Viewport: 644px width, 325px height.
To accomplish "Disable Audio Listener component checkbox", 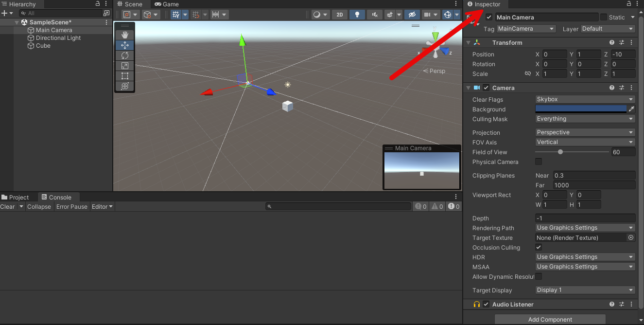I will (486, 305).
